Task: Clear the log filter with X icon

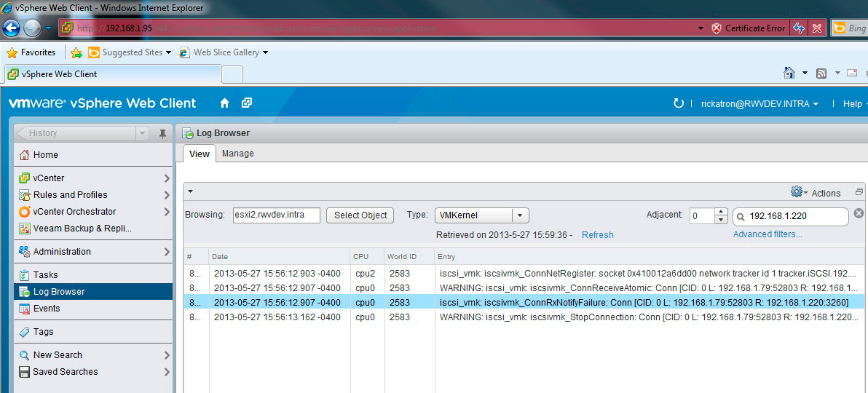Action: 859,214
